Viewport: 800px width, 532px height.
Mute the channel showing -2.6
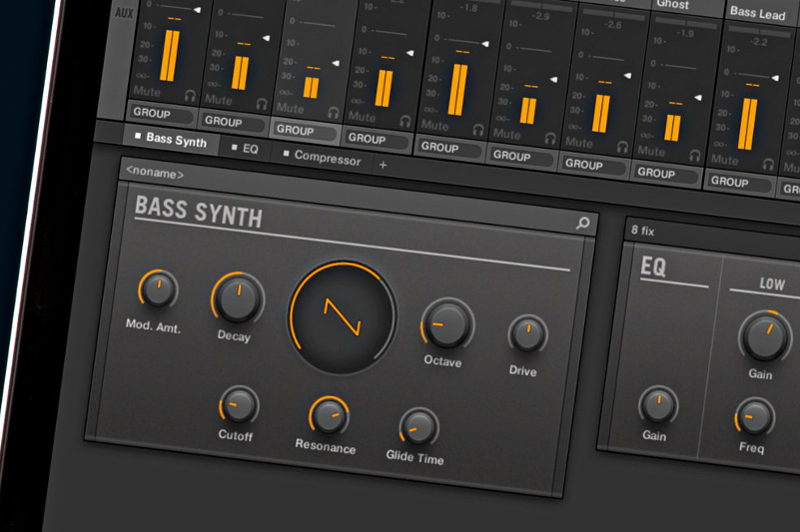578,143
